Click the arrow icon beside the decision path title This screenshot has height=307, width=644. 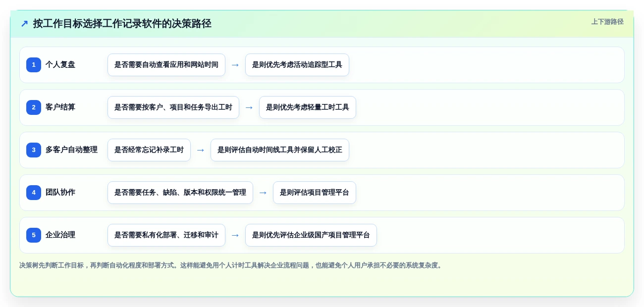click(x=24, y=24)
